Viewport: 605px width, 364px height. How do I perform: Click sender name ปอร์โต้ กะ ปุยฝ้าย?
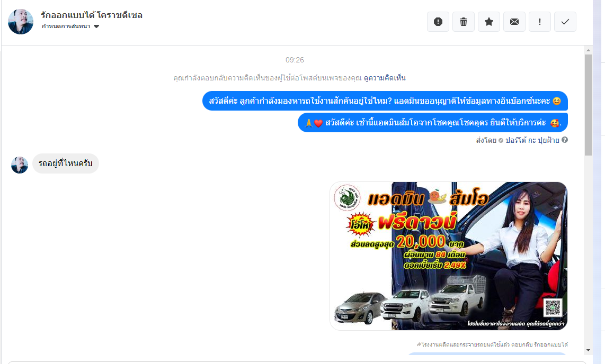(x=532, y=140)
